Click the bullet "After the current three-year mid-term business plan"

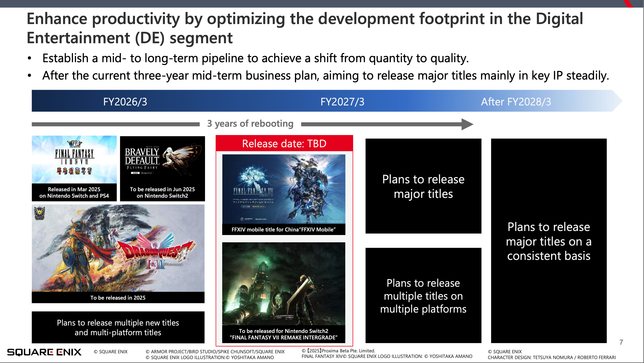[x=325, y=76]
